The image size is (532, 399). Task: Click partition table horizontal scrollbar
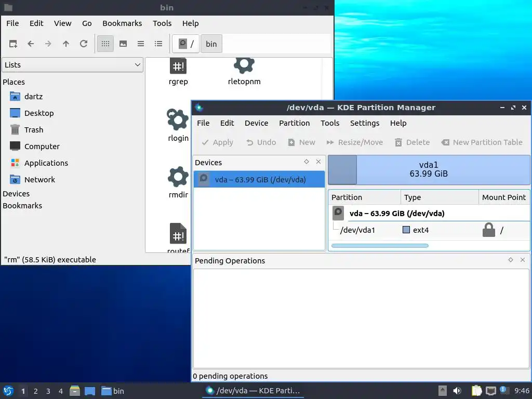tap(380, 246)
